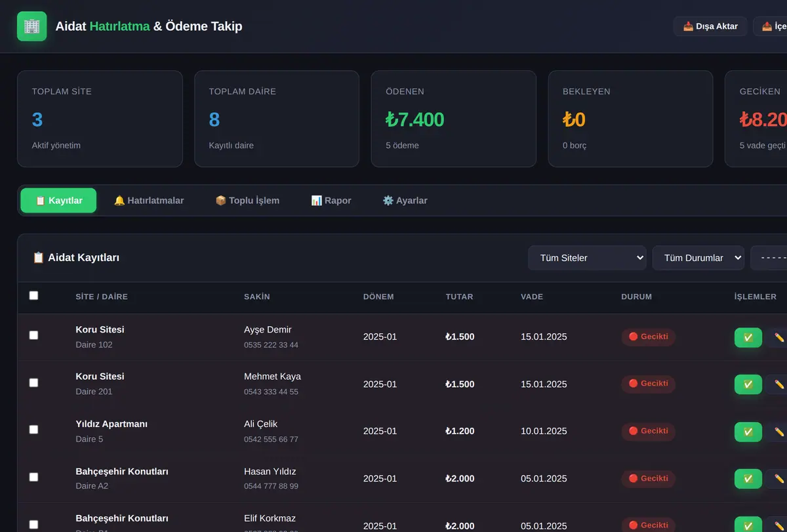Screen dimensions: 787x532
Task: Open the Tüm Siteler dropdown filter
Action: tap(587, 258)
